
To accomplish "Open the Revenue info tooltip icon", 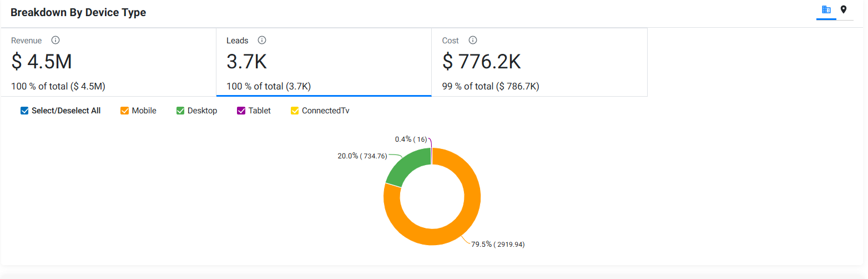I will click(55, 41).
